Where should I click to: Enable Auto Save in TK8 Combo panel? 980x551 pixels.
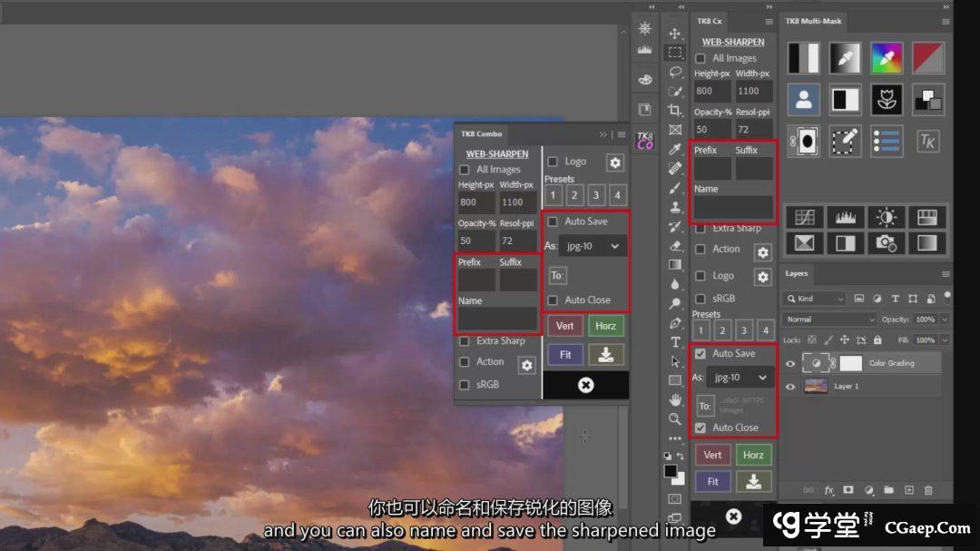point(553,221)
